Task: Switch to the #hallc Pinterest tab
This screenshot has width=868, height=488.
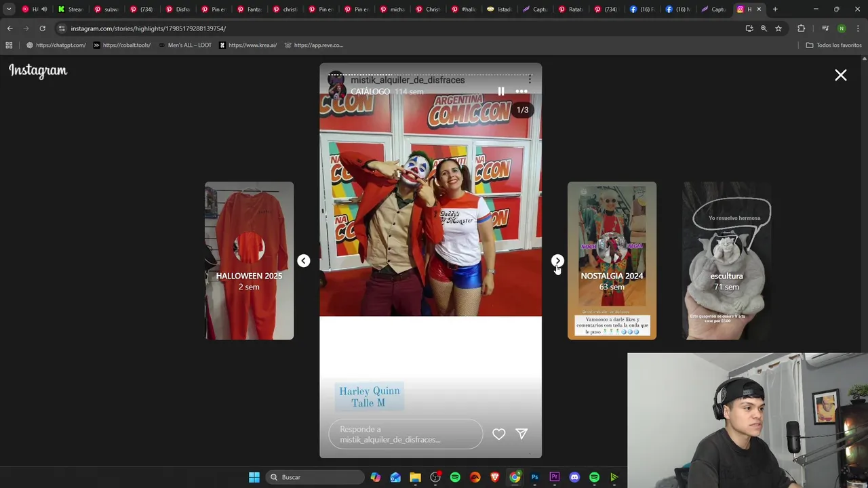Action: click(463, 9)
